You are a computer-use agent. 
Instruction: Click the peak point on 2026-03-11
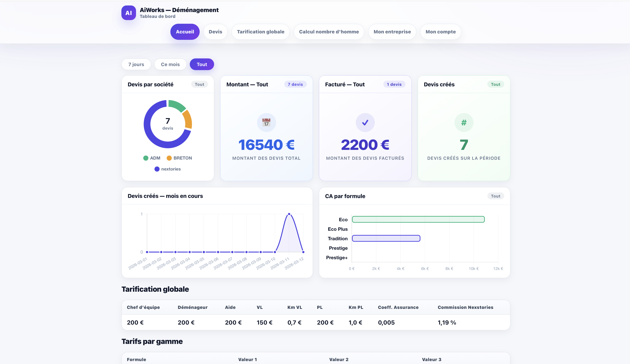tap(289, 214)
